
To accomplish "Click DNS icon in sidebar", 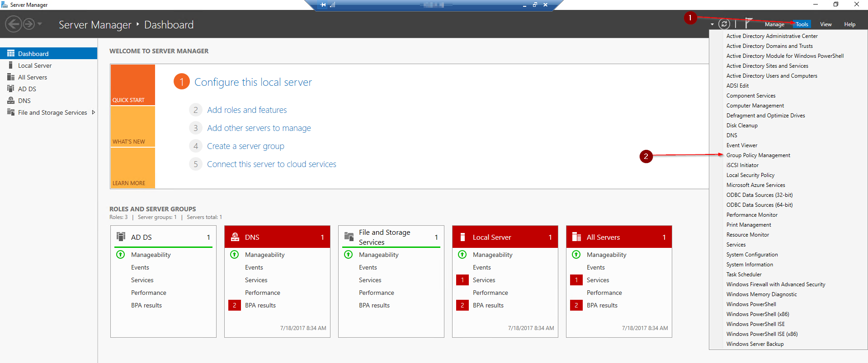I will point(11,100).
